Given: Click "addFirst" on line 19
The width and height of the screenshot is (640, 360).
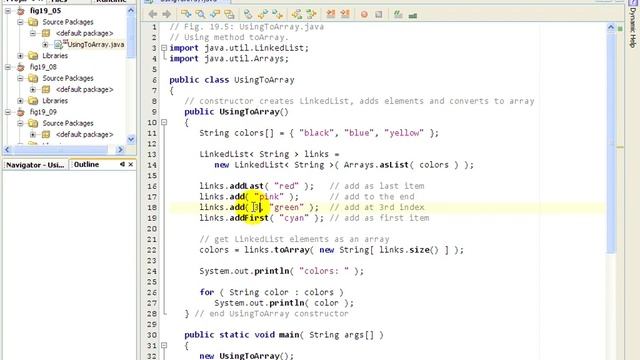Looking at the screenshot, I should (249, 218).
